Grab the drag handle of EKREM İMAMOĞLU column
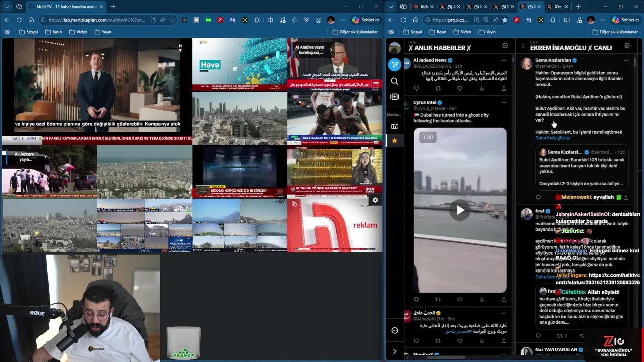This screenshot has width=644, height=362. coord(523,46)
